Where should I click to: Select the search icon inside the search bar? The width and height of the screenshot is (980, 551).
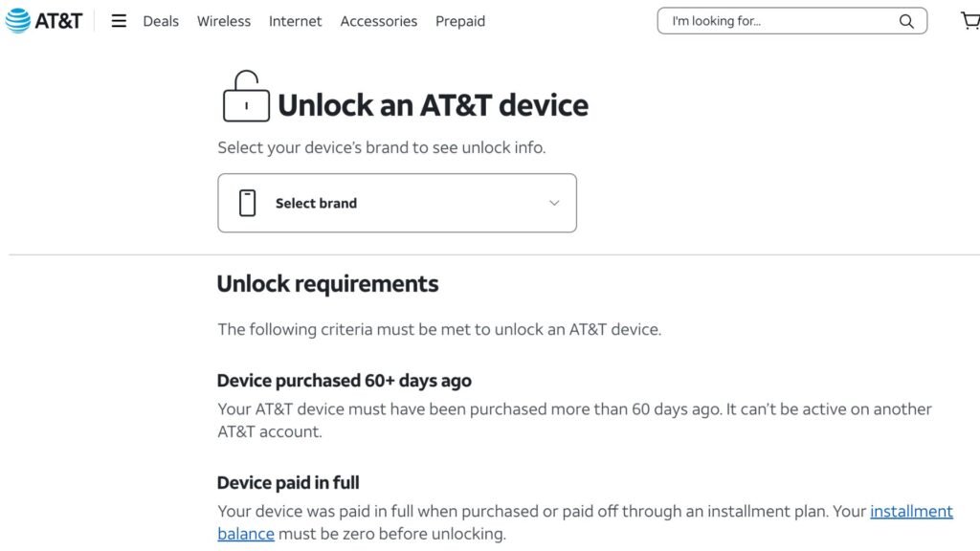[x=905, y=20]
